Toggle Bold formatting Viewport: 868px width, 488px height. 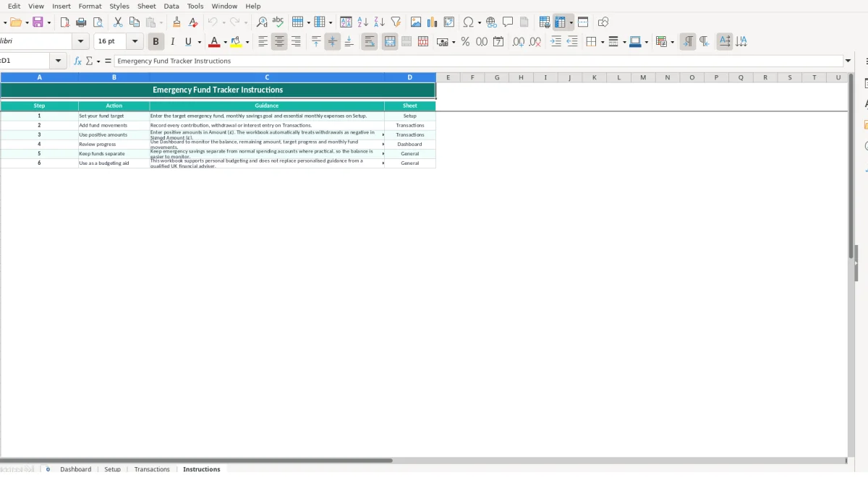coord(156,42)
